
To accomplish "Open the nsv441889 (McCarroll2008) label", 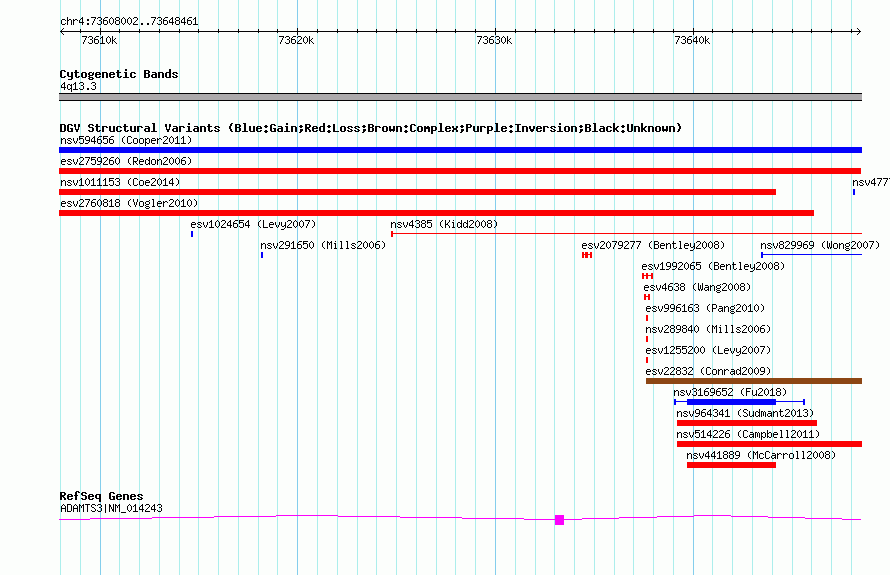I will coord(761,455).
